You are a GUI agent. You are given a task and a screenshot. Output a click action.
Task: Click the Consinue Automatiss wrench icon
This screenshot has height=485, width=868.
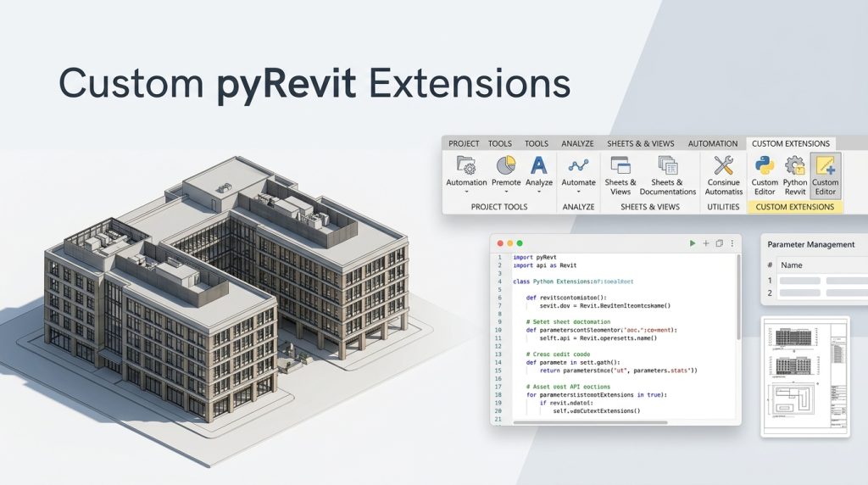724,165
